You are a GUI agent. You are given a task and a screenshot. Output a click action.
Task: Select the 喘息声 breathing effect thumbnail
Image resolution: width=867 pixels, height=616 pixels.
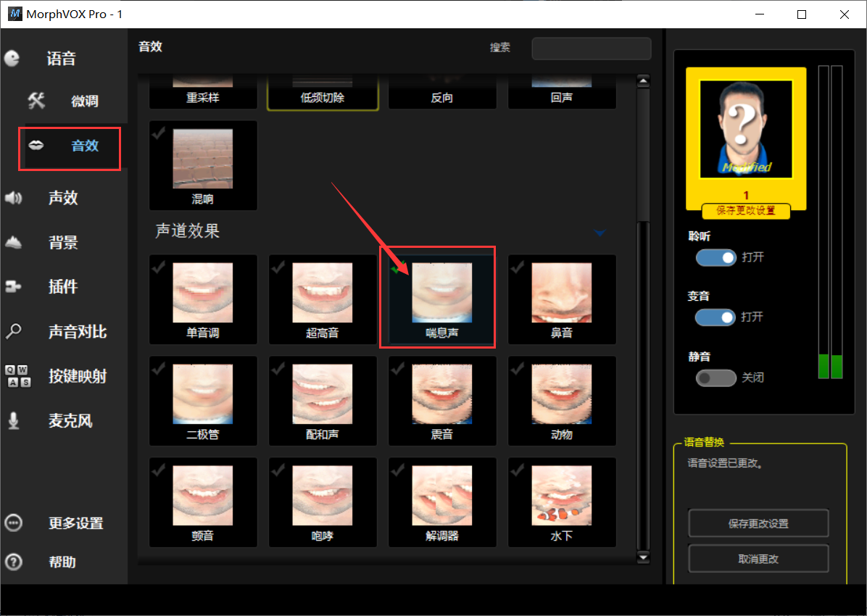[441, 293]
